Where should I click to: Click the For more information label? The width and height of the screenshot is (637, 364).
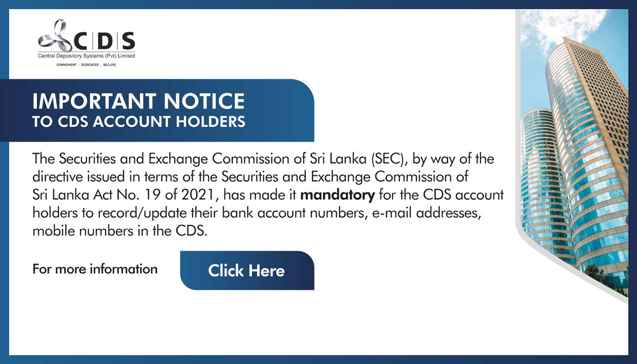pos(95,269)
